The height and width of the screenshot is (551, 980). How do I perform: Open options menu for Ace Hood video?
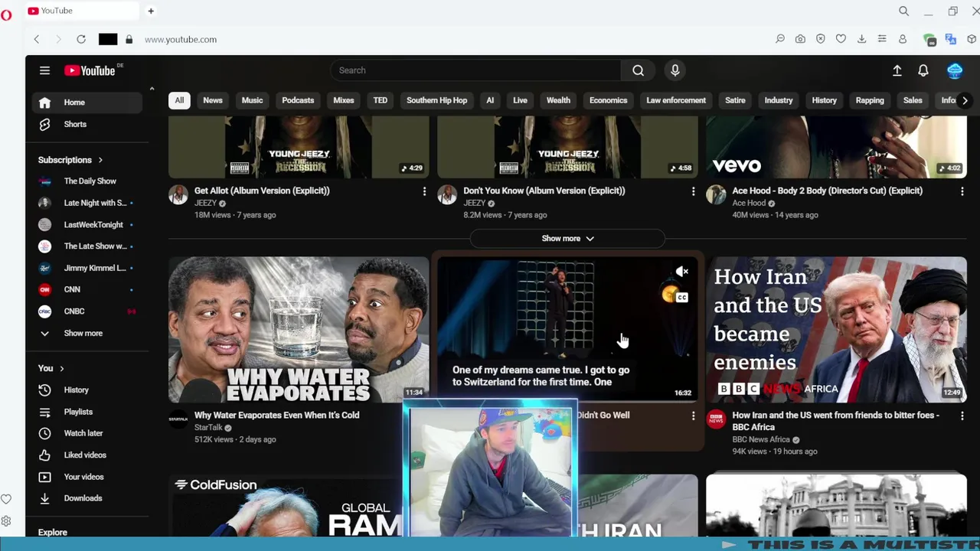click(962, 191)
